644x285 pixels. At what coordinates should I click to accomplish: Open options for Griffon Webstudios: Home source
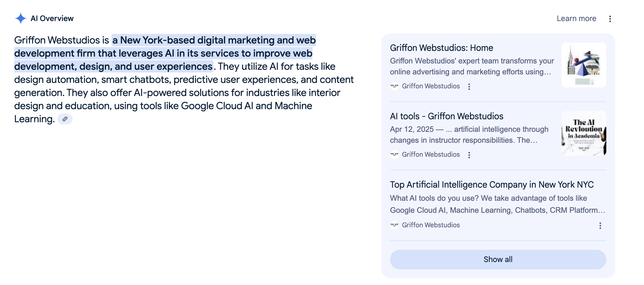469,86
